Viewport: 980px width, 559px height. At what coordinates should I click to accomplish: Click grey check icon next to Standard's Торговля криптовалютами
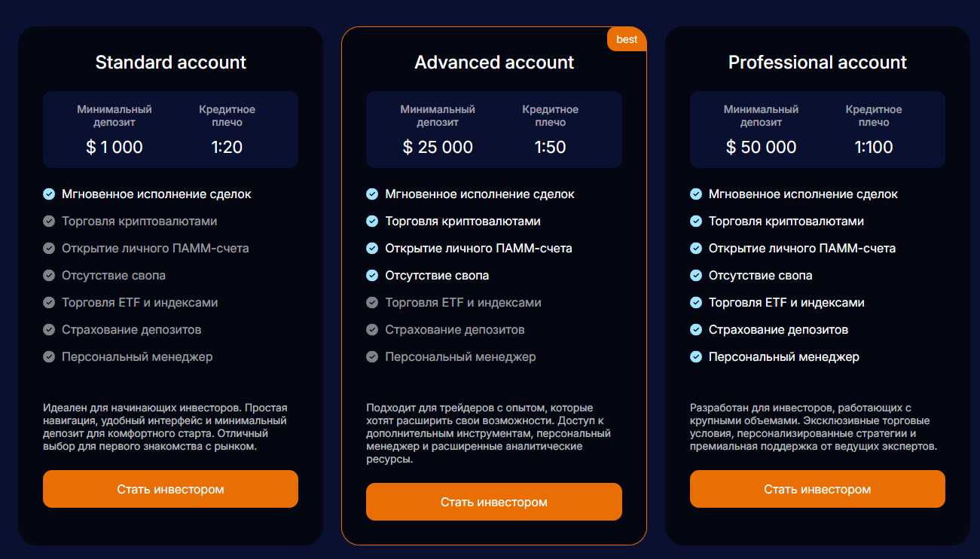[49, 221]
